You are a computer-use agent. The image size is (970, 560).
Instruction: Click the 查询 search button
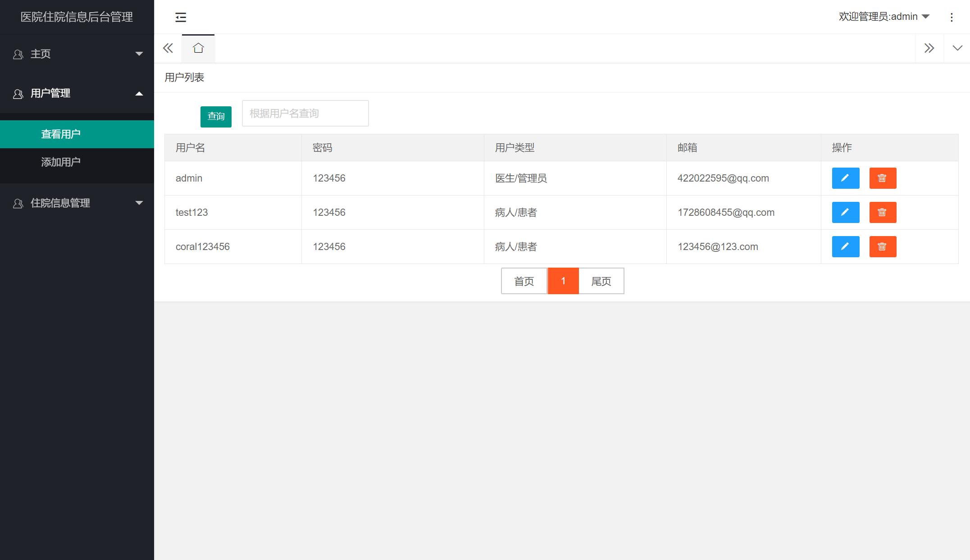216,117
